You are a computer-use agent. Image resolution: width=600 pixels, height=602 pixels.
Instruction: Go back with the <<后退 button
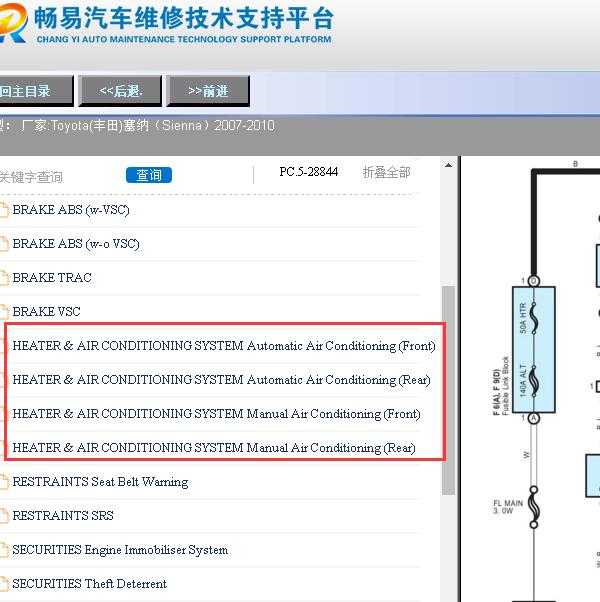click(x=120, y=91)
